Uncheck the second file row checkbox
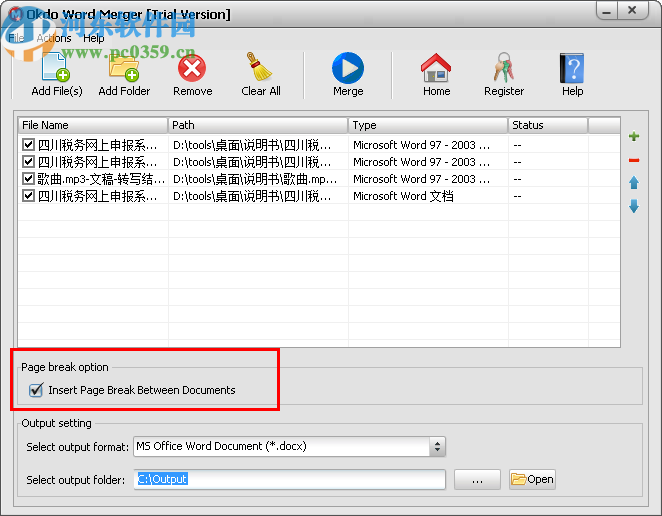 tap(28, 162)
